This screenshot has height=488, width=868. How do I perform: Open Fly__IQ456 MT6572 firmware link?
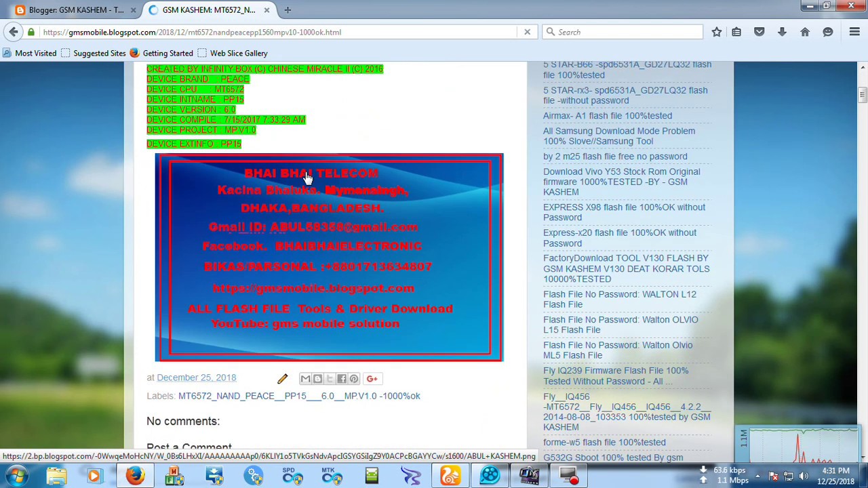click(627, 411)
